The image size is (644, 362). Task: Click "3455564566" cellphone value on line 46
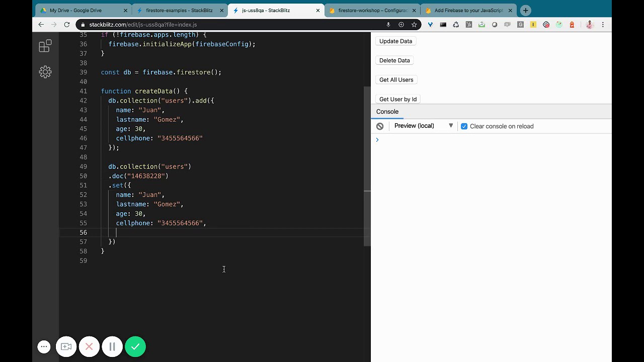coord(180,138)
